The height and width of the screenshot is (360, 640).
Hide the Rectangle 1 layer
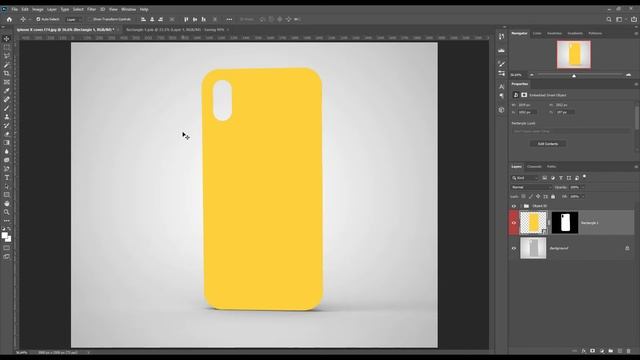[x=514, y=223]
